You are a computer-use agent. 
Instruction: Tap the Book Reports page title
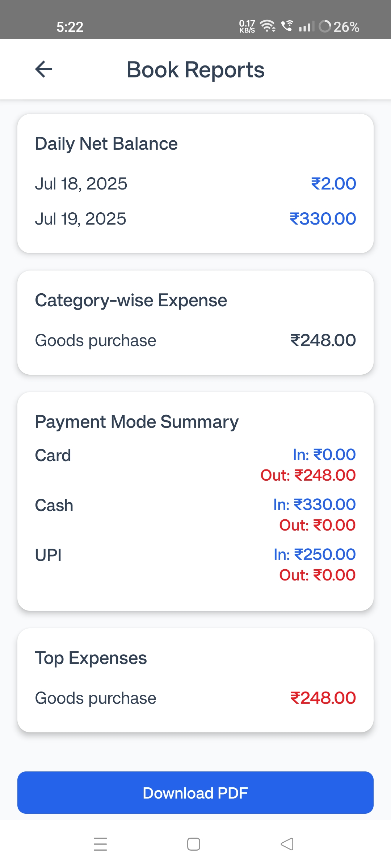pyautogui.click(x=195, y=69)
